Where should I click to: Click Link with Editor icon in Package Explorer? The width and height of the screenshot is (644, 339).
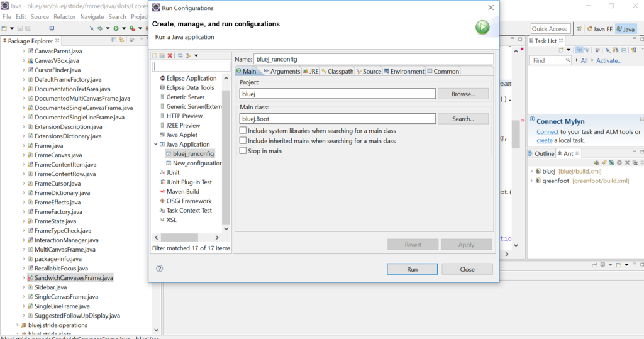(x=121, y=40)
